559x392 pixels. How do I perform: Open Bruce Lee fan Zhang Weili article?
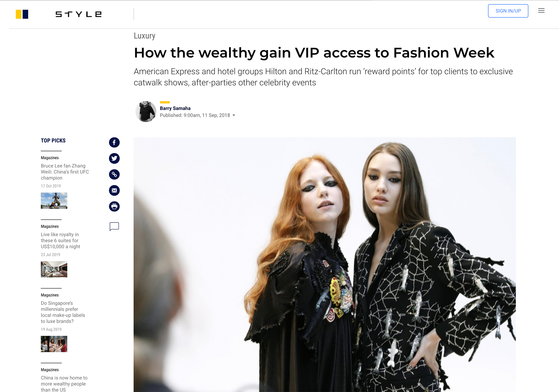coord(65,172)
